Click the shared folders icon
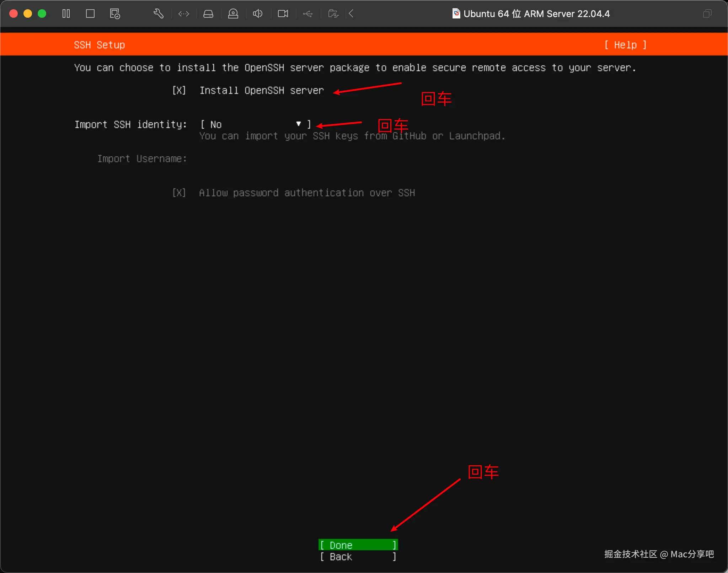This screenshot has width=728, height=573. tap(333, 14)
